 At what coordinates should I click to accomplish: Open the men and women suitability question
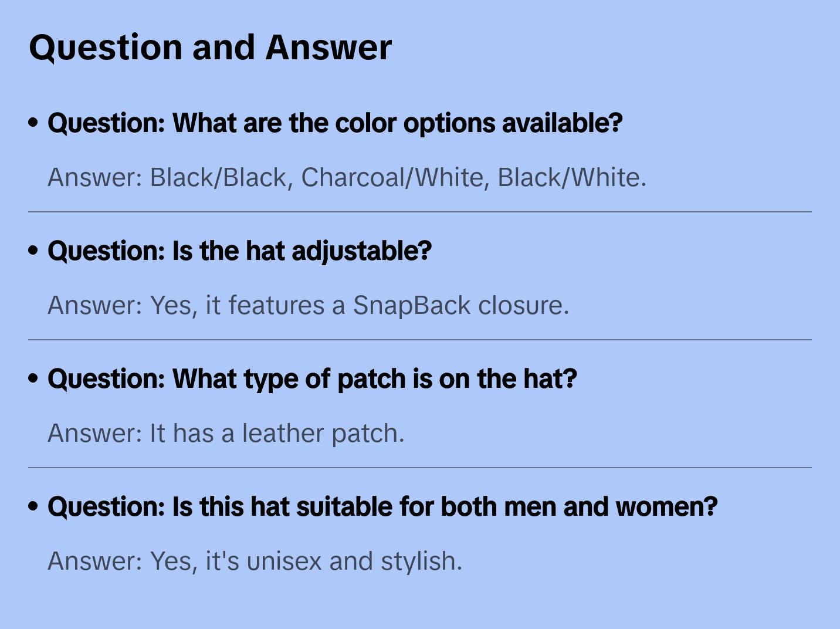point(382,507)
